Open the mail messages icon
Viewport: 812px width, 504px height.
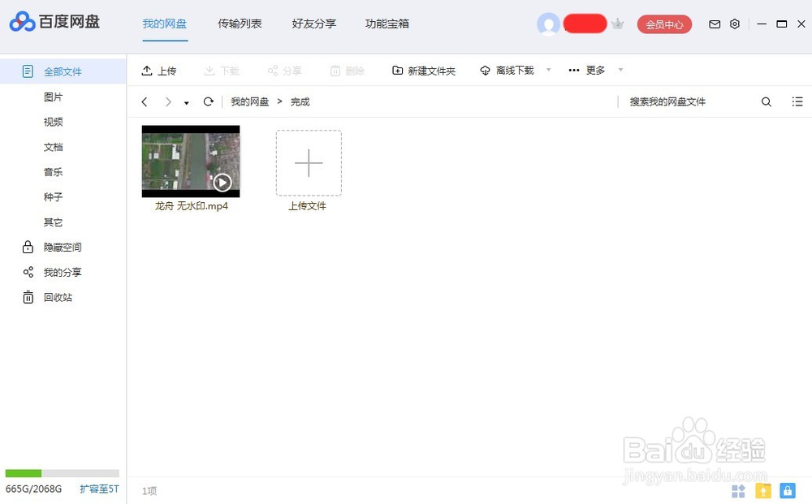click(715, 24)
